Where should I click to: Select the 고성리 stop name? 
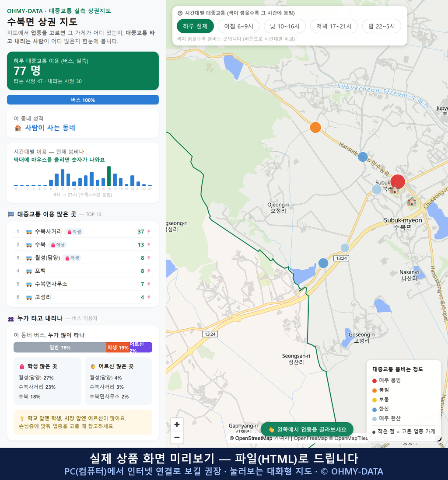[x=43, y=297]
